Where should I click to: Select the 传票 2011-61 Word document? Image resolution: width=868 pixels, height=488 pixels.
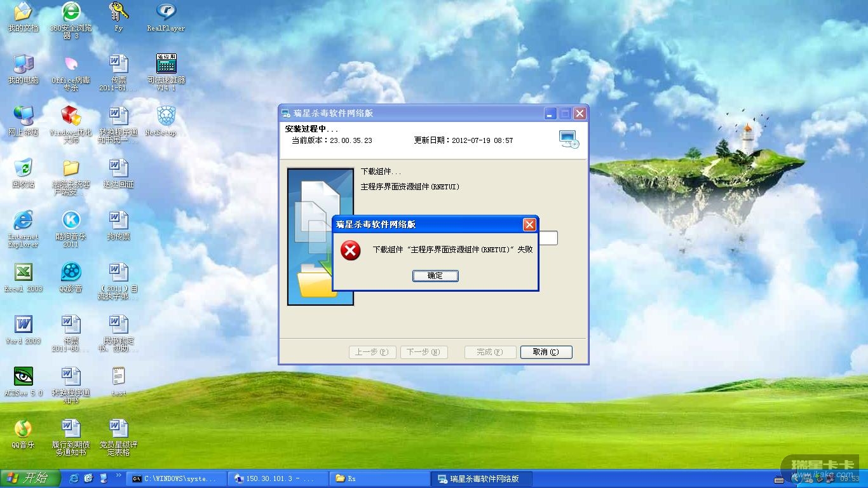pos(118,72)
